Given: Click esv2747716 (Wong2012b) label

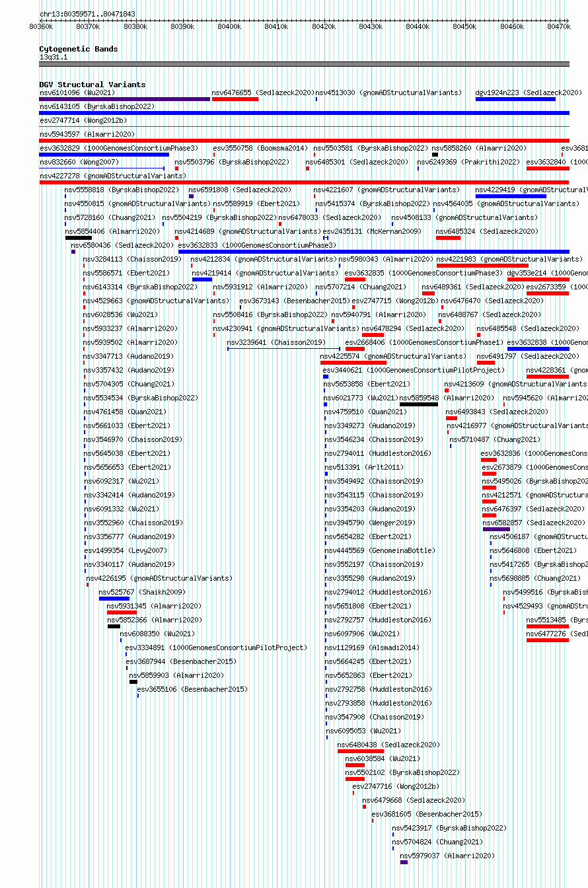Looking at the screenshot, I should pyautogui.click(x=396, y=786).
